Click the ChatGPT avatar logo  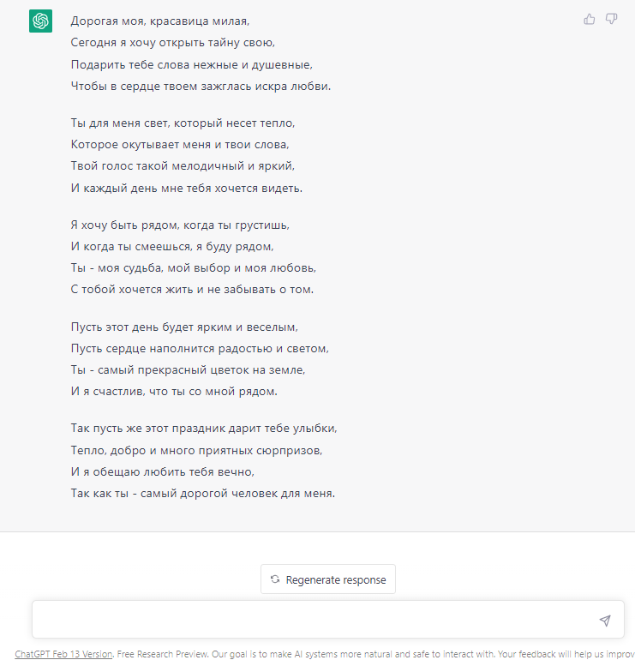pyautogui.click(x=41, y=21)
